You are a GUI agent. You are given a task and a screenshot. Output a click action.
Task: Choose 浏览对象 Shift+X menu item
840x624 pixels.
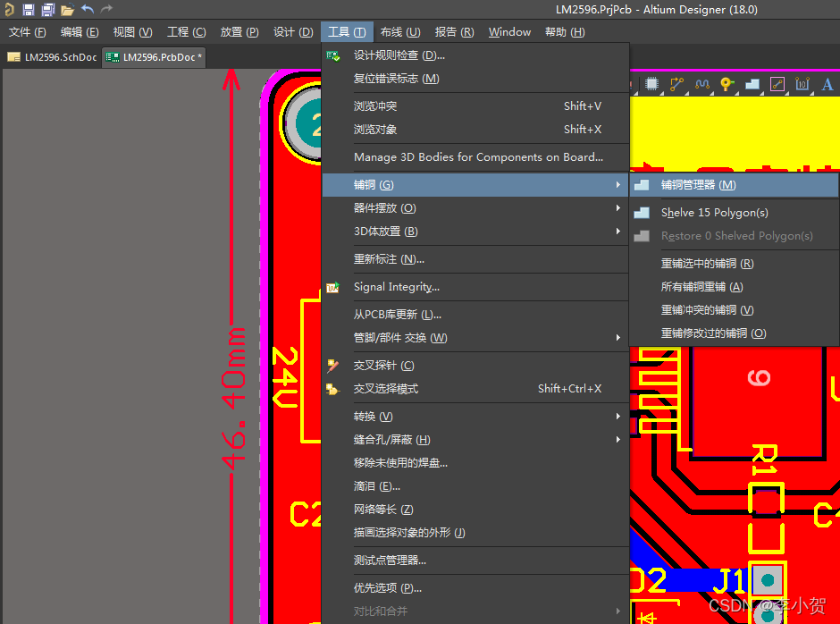click(475, 130)
